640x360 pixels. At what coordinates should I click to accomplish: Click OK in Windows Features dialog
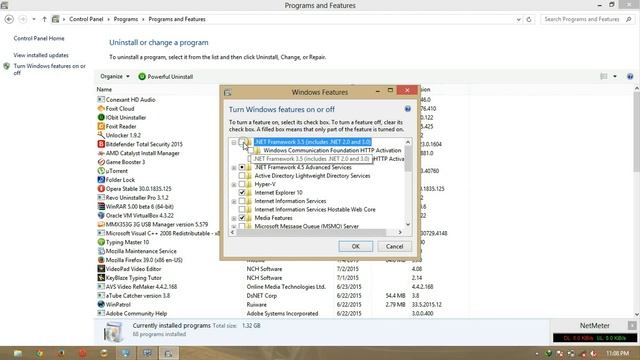(x=356, y=246)
